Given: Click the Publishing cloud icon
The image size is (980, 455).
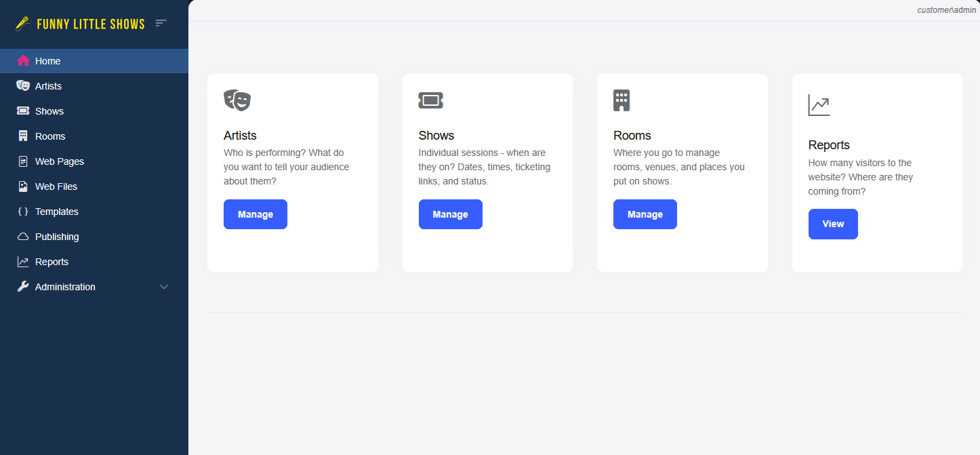Looking at the screenshot, I should tap(23, 237).
